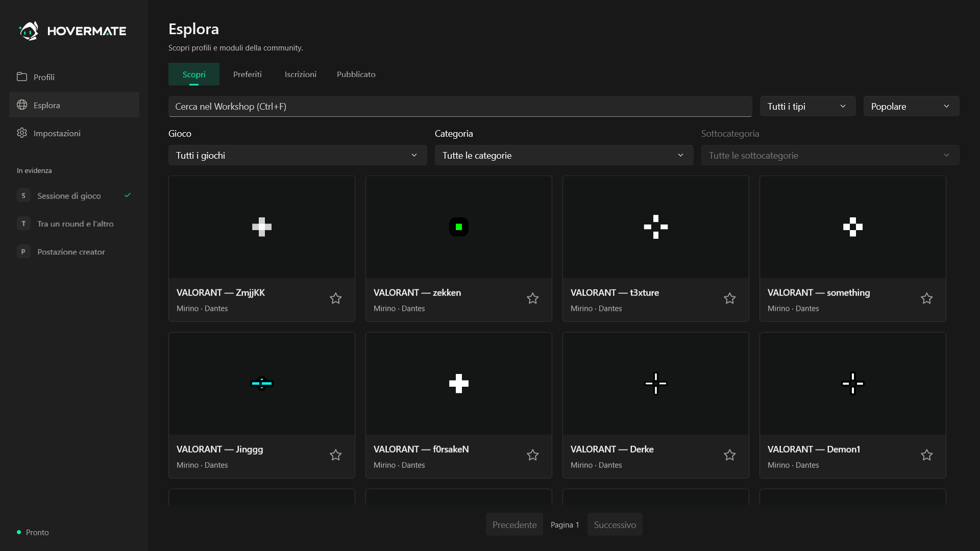Focus the Cerca nel Workshop search field
980x551 pixels.
(x=460, y=106)
